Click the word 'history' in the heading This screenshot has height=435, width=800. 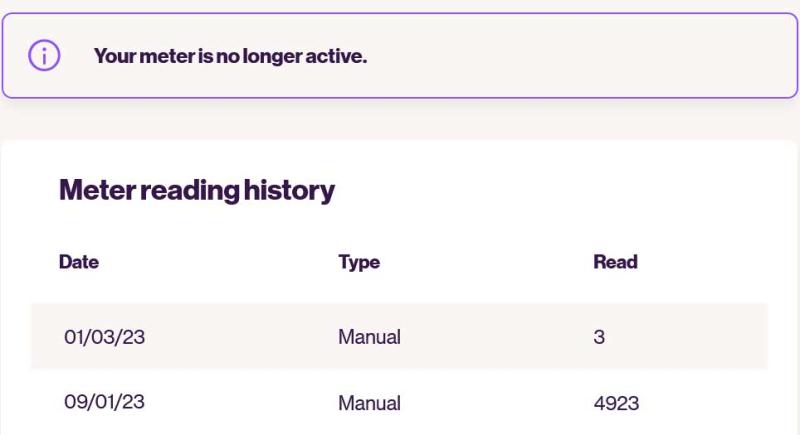289,190
